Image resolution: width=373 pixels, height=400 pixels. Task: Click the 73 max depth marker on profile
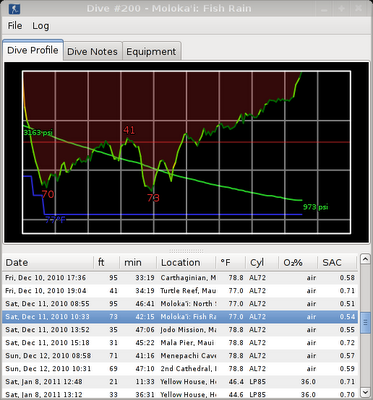click(153, 198)
